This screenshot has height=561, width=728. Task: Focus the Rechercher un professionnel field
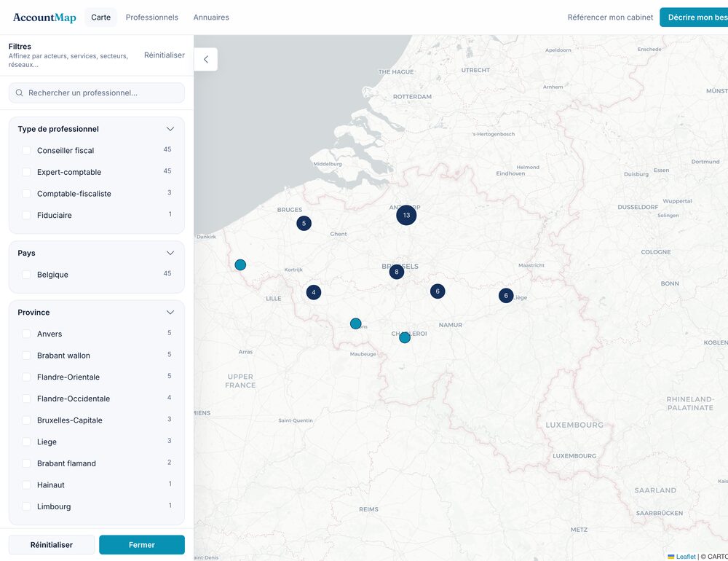tap(97, 93)
